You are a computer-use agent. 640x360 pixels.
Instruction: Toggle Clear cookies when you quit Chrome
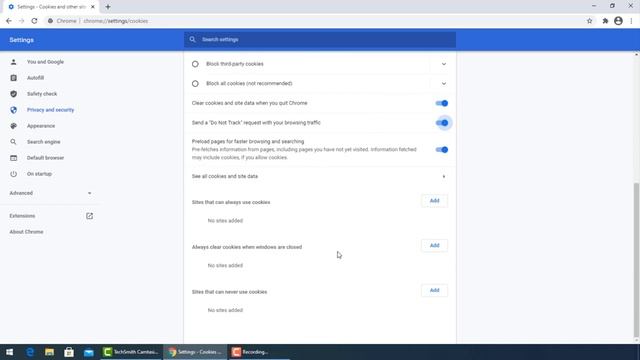click(442, 103)
